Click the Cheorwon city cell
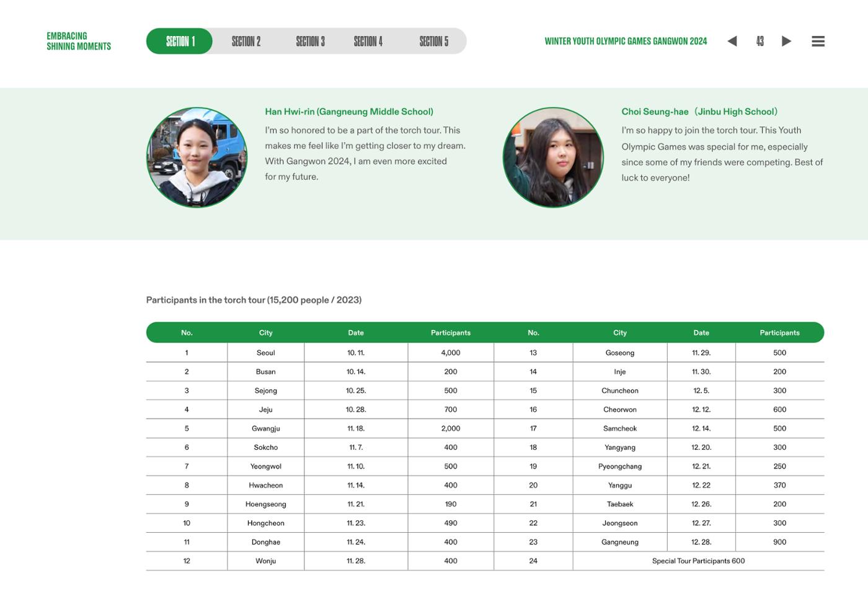Viewport: 868px width, 614px height. click(x=620, y=409)
